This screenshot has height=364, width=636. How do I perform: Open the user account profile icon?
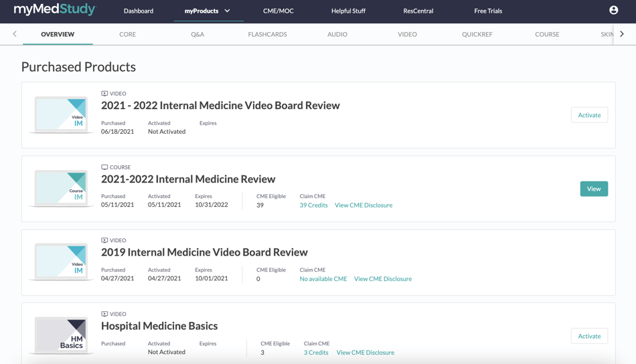613,10
